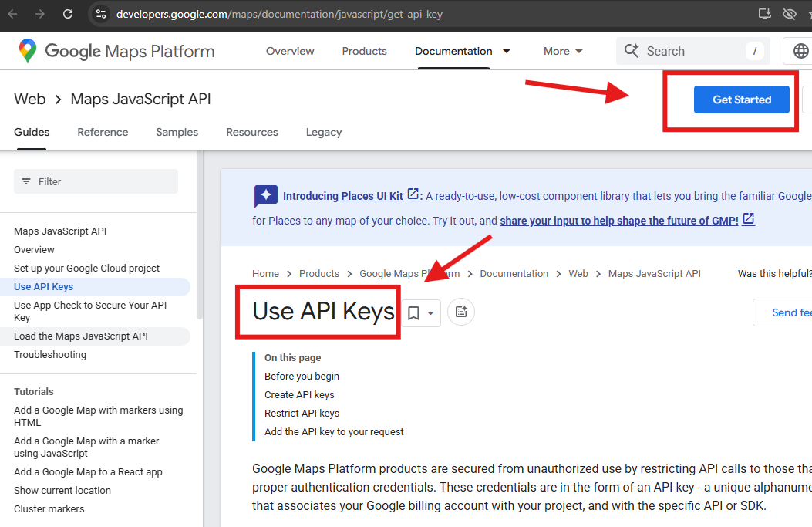Expand the Documentation dropdown arrow
This screenshot has width=812, height=527.
tap(507, 51)
